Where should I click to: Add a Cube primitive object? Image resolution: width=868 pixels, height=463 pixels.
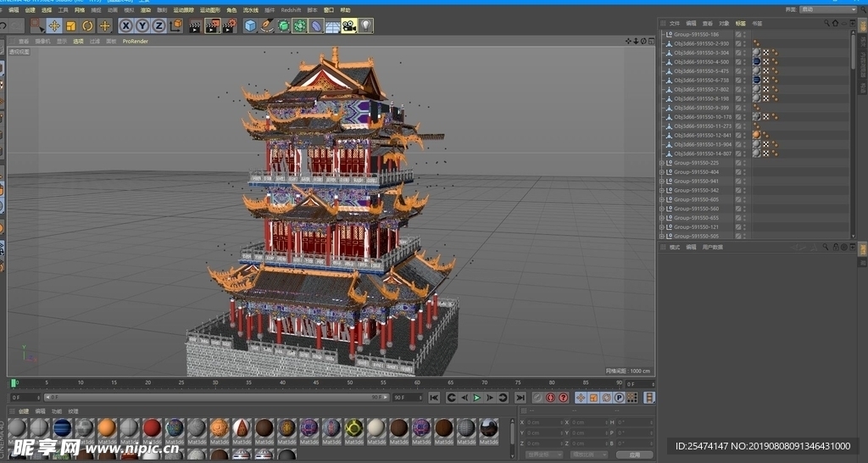click(x=250, y=25)
